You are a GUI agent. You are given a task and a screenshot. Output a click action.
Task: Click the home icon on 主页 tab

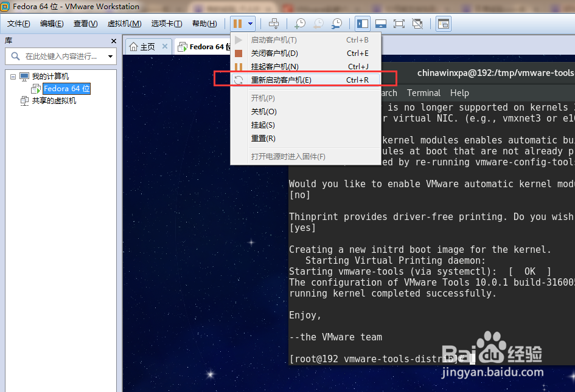[133, 47]
